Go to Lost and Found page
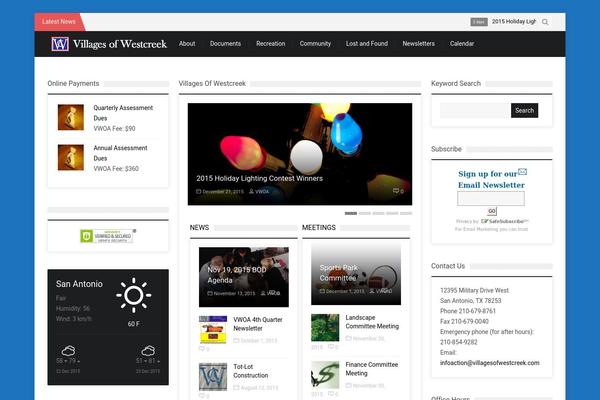Viewport: 600px width, 400px height. [x=367, y=44]
